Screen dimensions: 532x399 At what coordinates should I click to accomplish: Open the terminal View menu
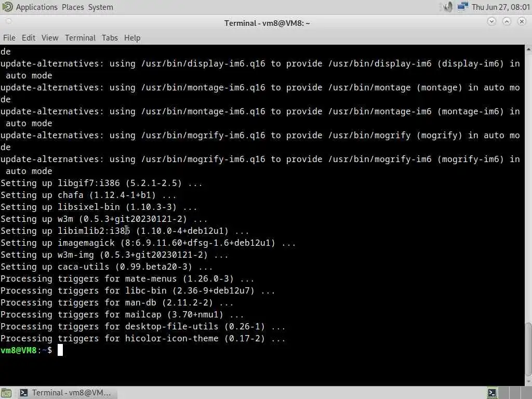(50, 37)
